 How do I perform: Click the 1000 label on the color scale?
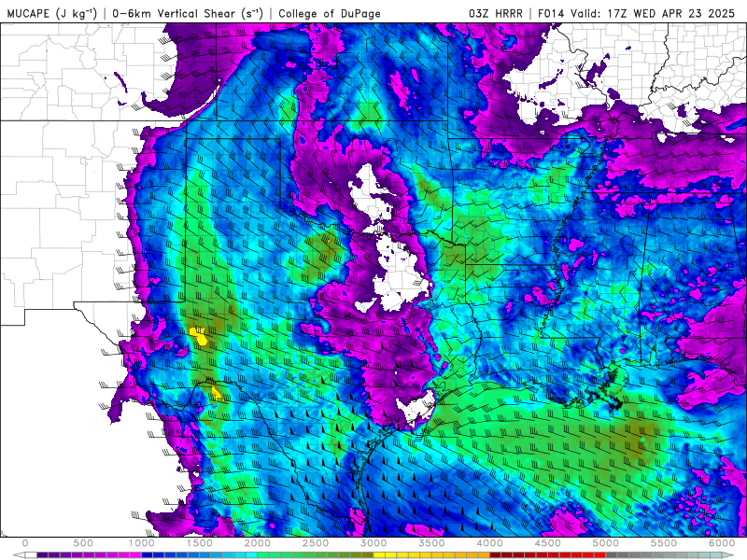point(142,543)
